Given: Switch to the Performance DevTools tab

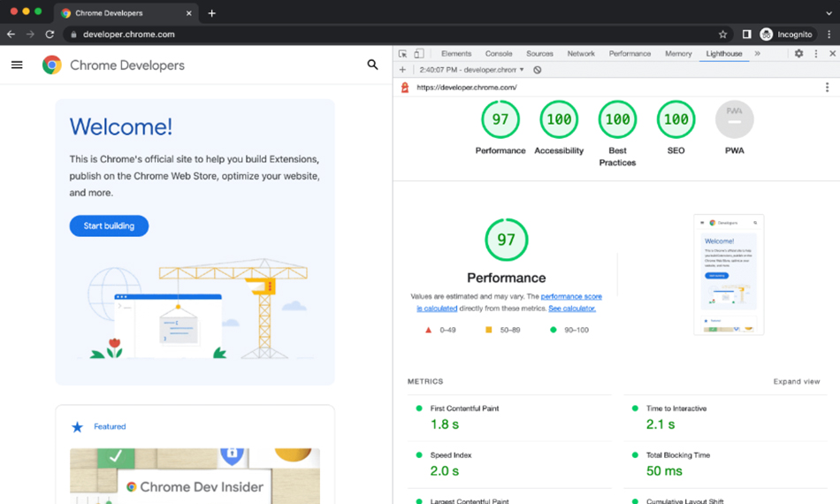Looking at the screenshot, I should click(x=630, y=54).
